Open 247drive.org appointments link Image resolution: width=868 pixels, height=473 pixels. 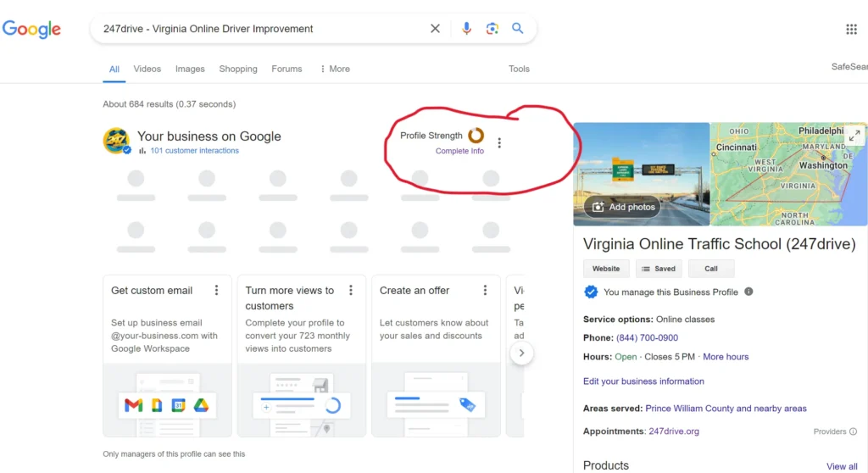(x=674, y=431)
